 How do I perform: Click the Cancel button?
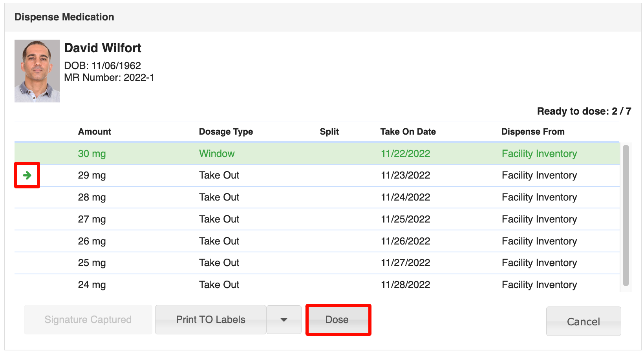(x=583, y=321)
